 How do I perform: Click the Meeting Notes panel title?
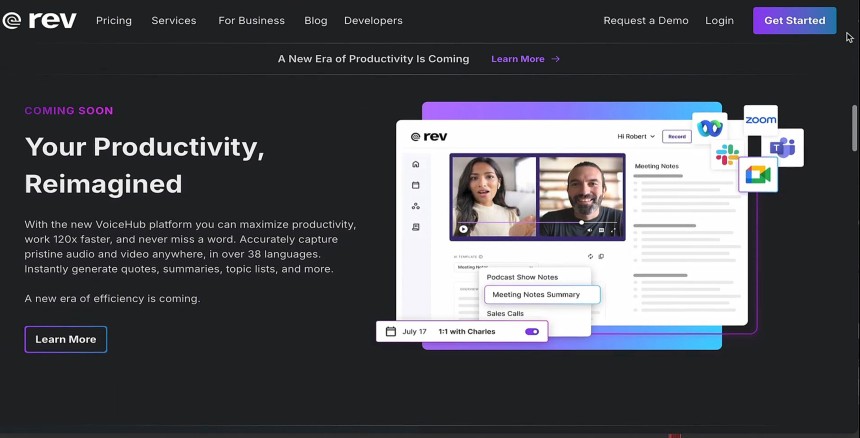[657, 166]
